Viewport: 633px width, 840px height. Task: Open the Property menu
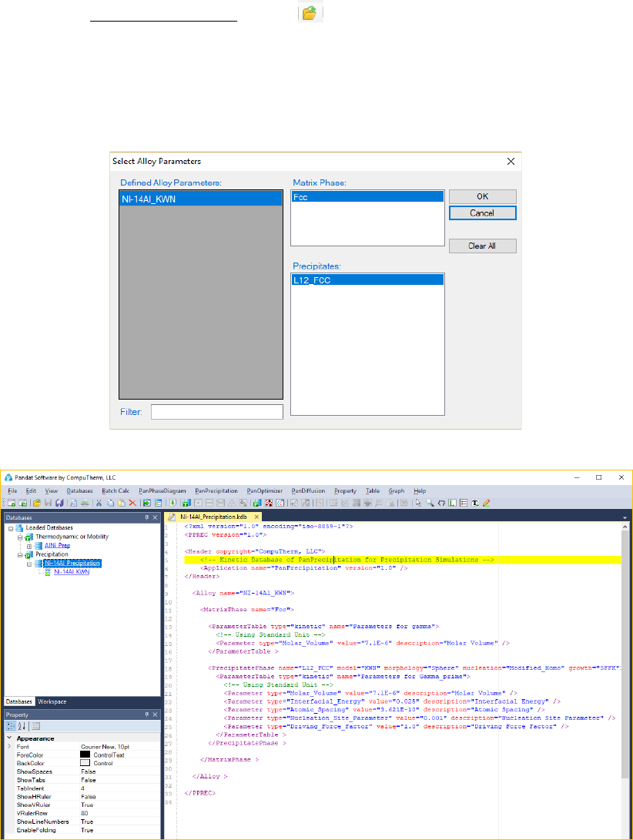[345, 490]
